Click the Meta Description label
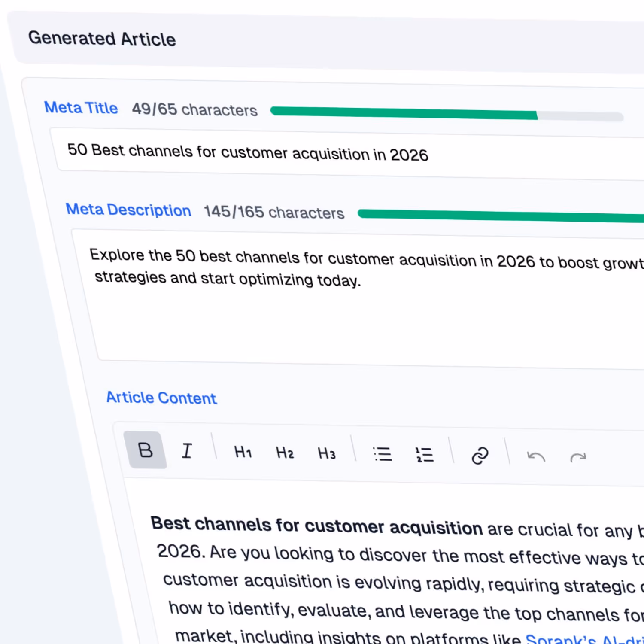644x644 pixels. tap(128, 210)
